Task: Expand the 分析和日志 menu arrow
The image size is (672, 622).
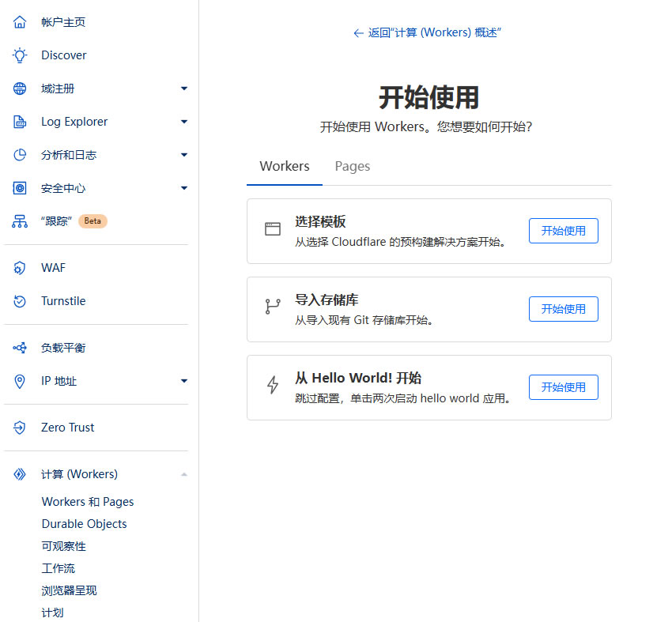Action: (x=184, y=155)
